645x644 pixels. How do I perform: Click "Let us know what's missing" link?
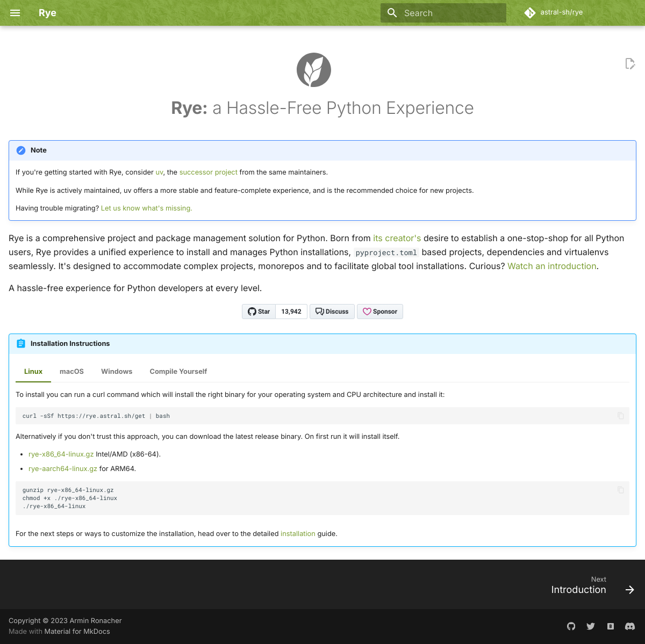[x=146, y=208]
